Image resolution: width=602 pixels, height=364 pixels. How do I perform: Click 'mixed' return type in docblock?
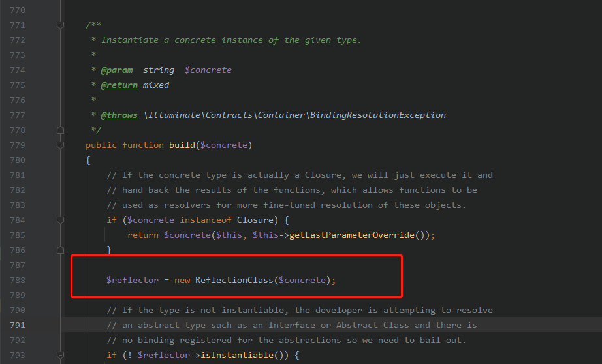click(156, 85)
